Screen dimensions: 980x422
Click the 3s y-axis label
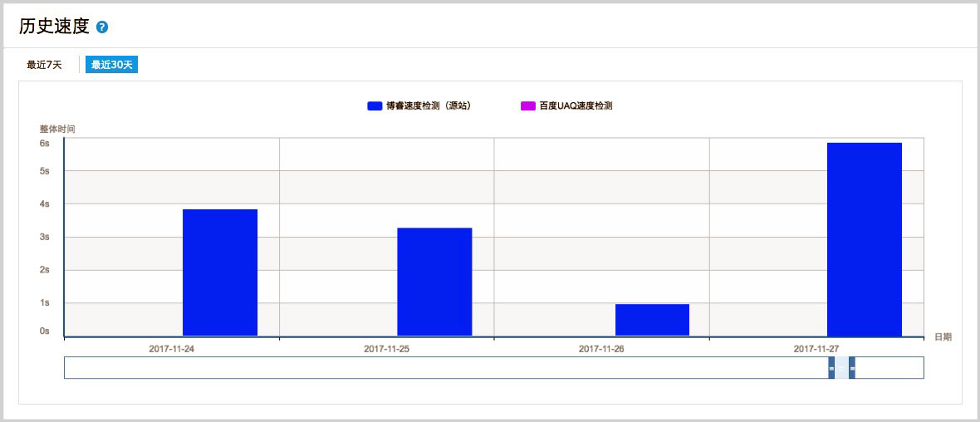point(44,237)
